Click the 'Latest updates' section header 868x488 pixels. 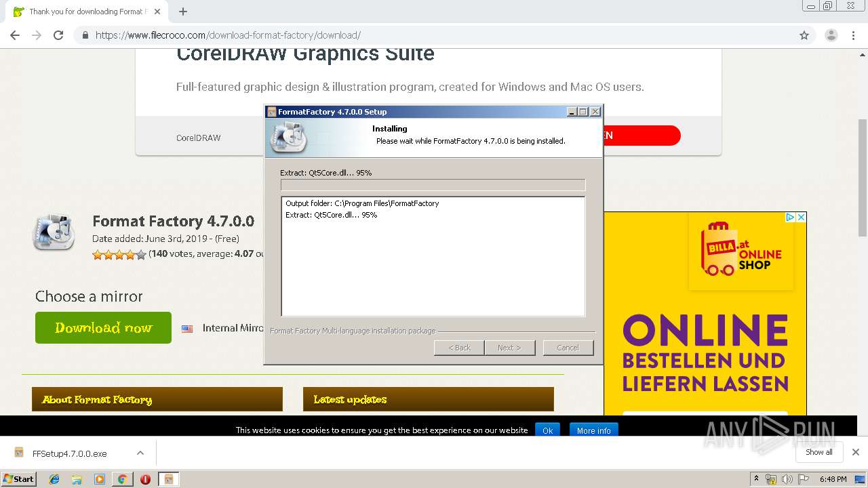(429, 399)
